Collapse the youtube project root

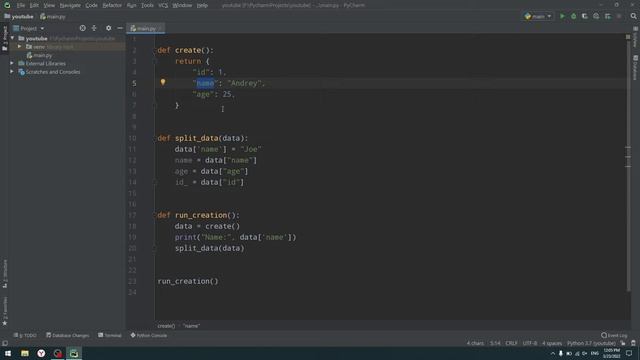click(13, 38)
